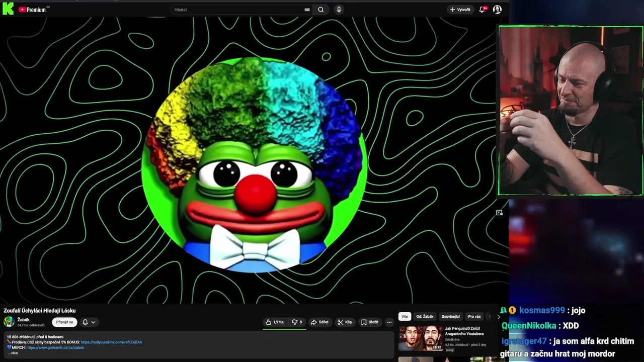This screenshot has height=362, width=644.
Task: Click the Žabák dva channel name on suggestion
Action: tap(452, 339)
